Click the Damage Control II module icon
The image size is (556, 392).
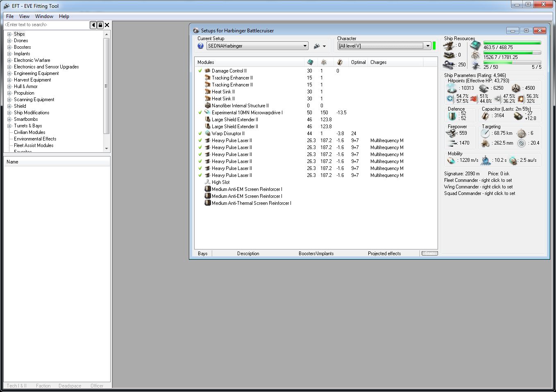(208, 71)
